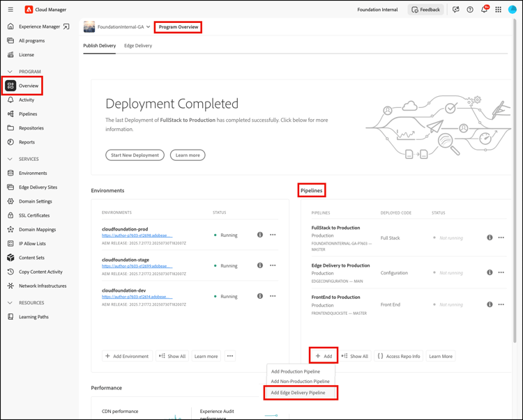Open Domain Mappings in sidebar

coord(37,229)
